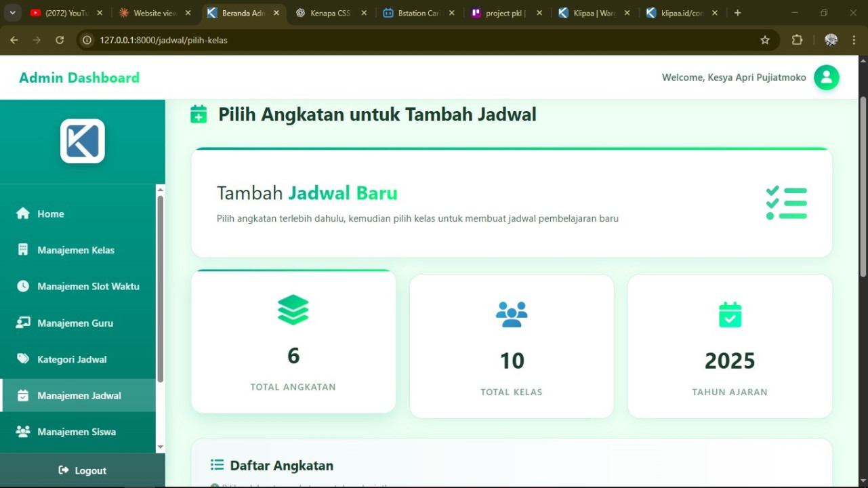The height and width of the screenshot is (488, 868).
Task: Click the checklist icon in Tambah Jadwal card
Action: pos(786,203)
